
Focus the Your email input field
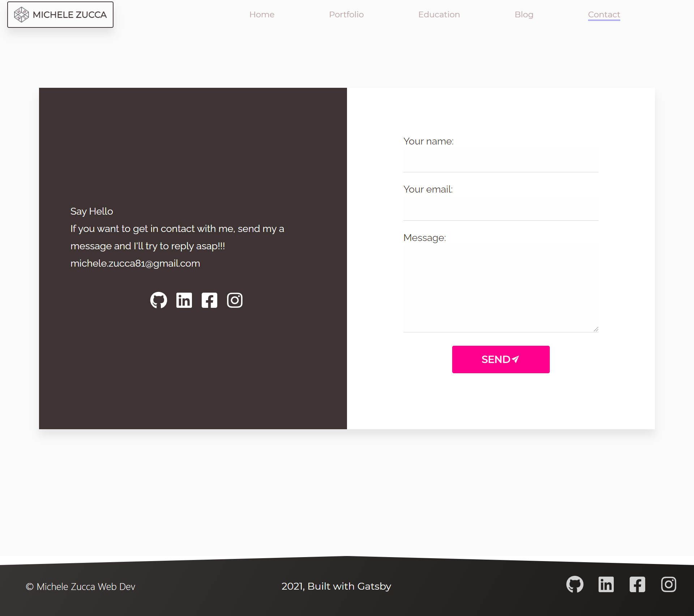(501, 208)
